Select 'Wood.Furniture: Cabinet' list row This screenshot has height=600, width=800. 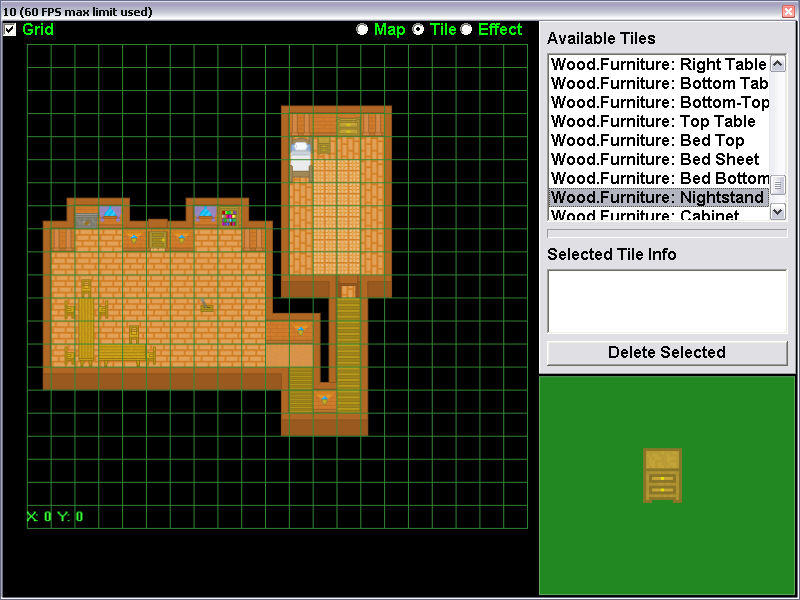659,214
